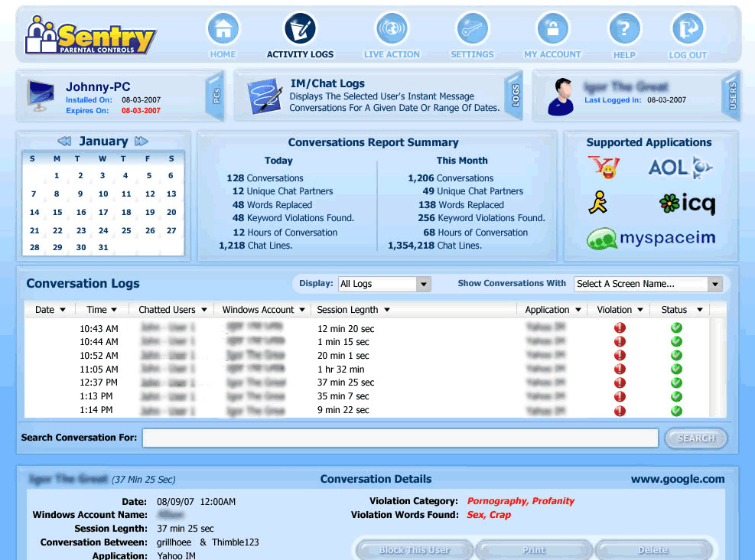This screenshot has width=755, height=560.
Task: Open the My Account lock icon
Action: pos(552,29)
